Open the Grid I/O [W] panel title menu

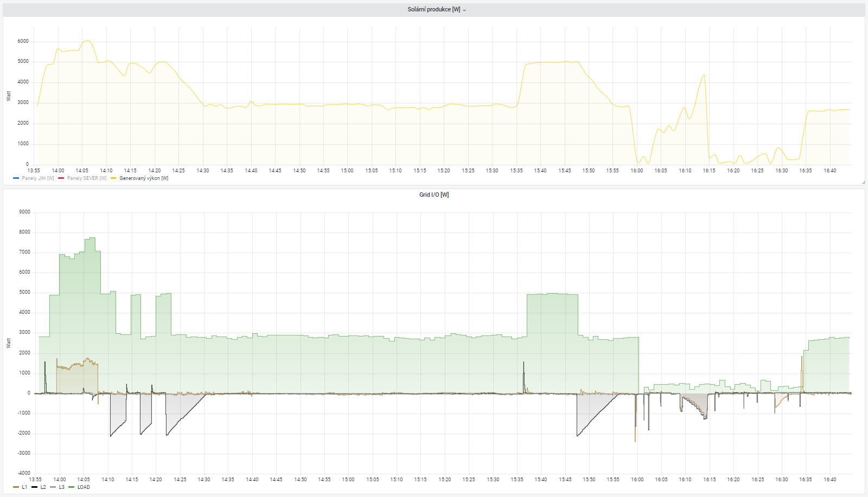tap(434, 195)
